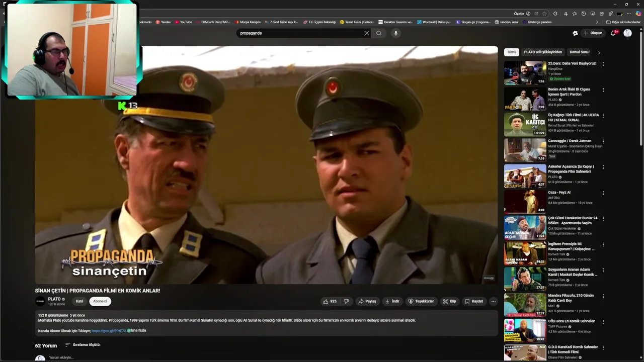Expand description with daha fazla
644x362 pixels.
pos(138,330)
